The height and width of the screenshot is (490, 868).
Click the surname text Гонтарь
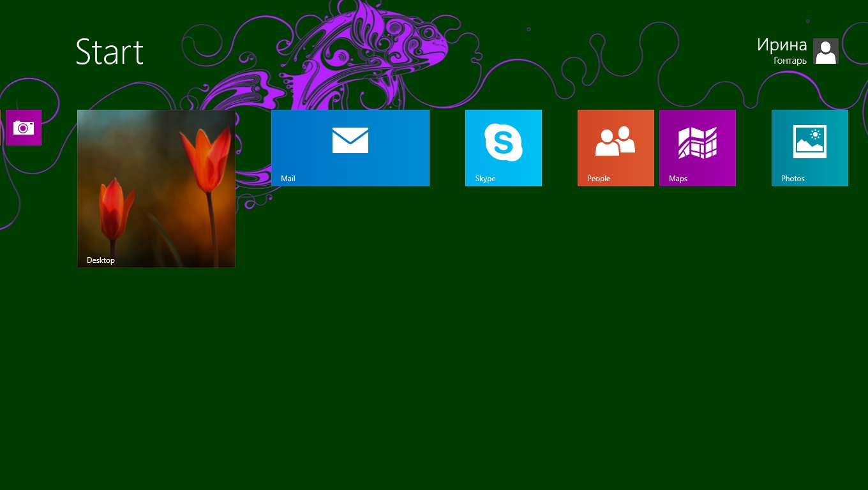point(790,61)
